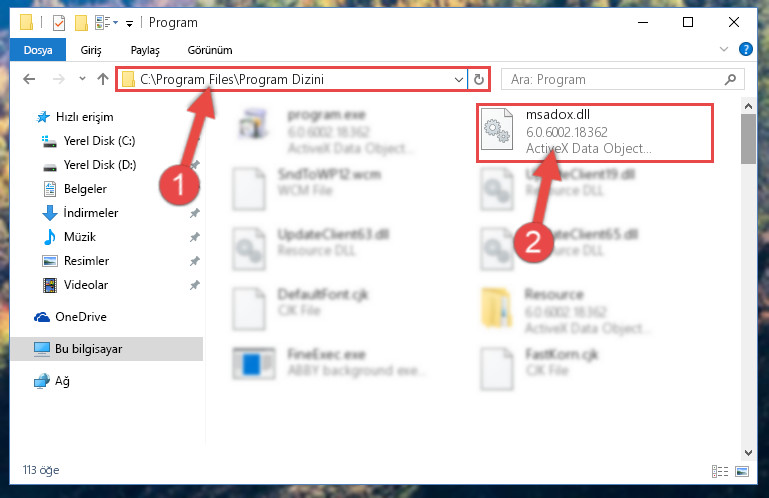This screenshot has height=498, width=769.
Task: Select the Paylaş ribbon tab
Action: coord(145,50)
